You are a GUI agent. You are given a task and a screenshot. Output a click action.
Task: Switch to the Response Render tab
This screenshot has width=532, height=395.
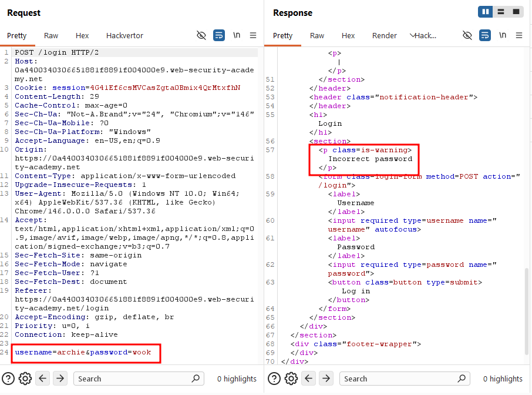tap(385, 36)
